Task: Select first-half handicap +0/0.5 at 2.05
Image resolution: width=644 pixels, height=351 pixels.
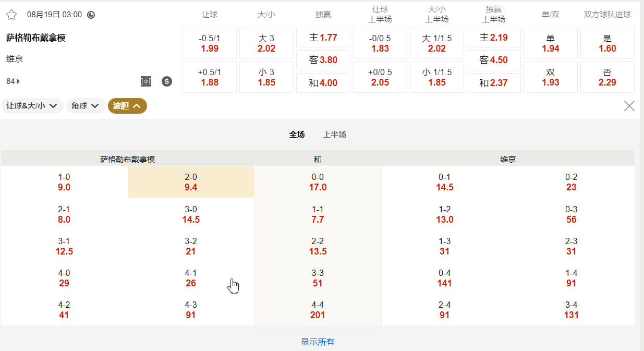Action: click(380, 77)
